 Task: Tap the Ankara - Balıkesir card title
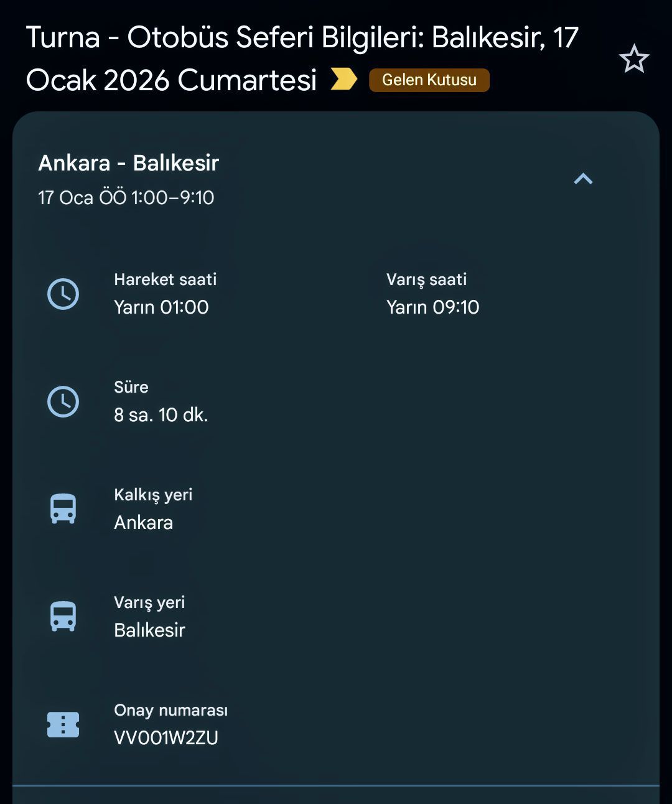pos(129,163)
